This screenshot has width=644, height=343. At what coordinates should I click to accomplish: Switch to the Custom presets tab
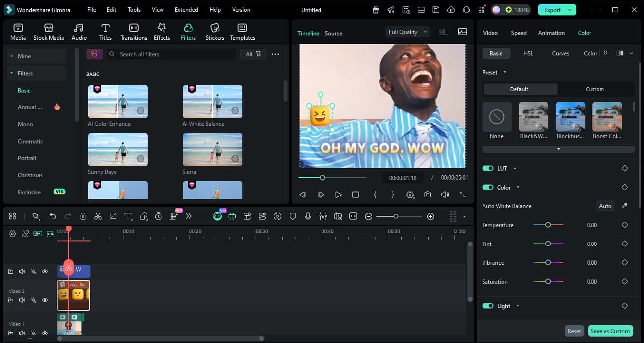pos(594,89)
